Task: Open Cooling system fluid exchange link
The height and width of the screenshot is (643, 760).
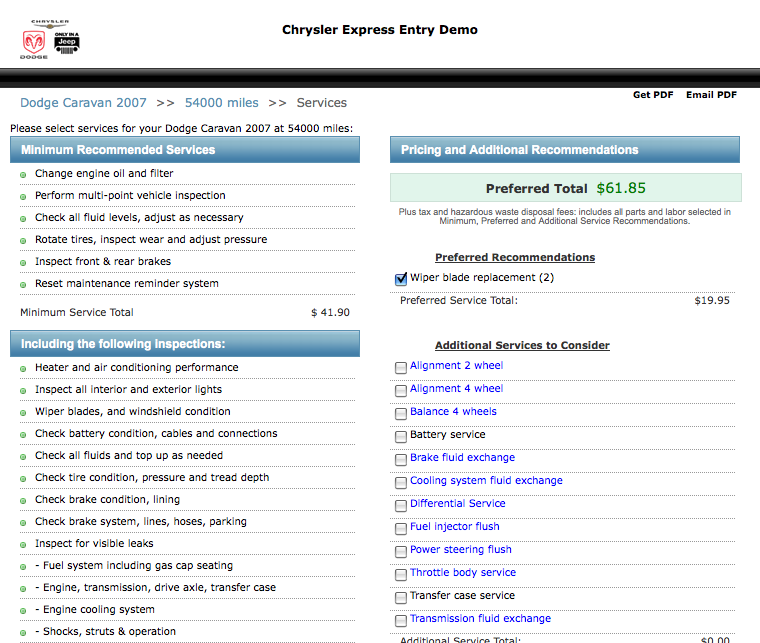Action: (486, 481)
